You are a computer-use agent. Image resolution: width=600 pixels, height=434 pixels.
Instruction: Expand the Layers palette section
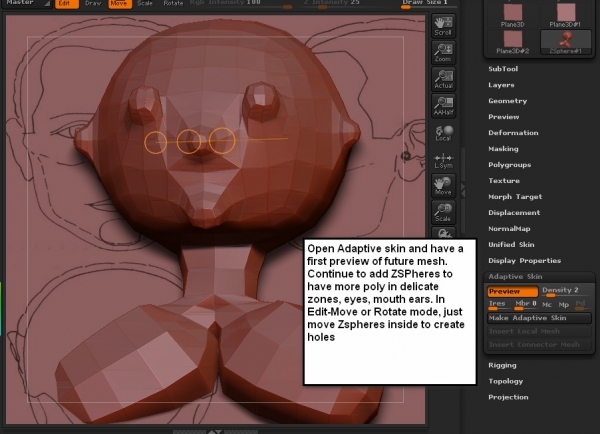[501, 85]
